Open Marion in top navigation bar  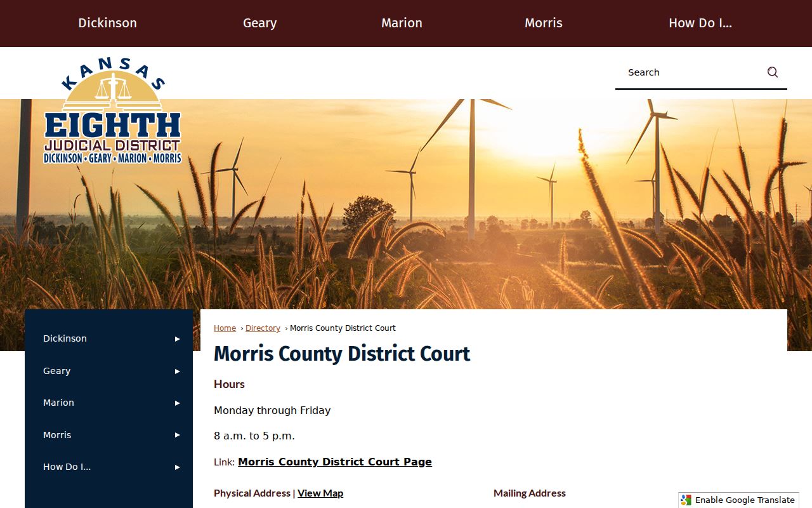[x=402, y=23]
